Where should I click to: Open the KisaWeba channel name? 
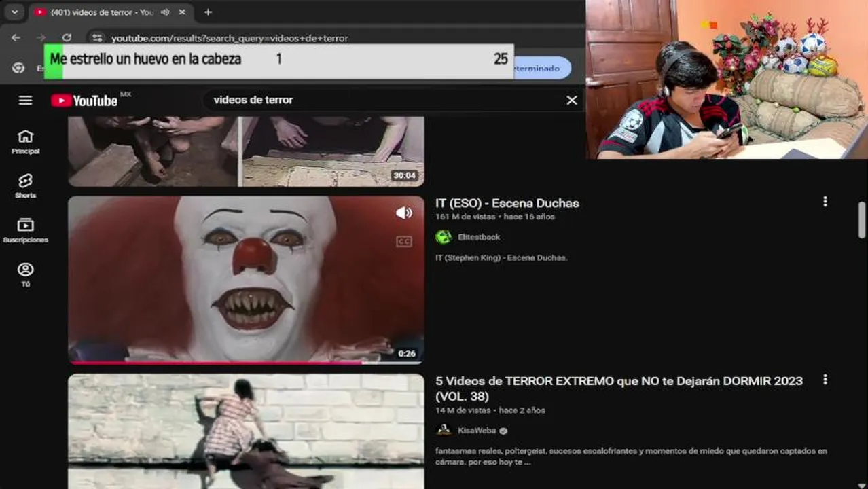point(477,431)
